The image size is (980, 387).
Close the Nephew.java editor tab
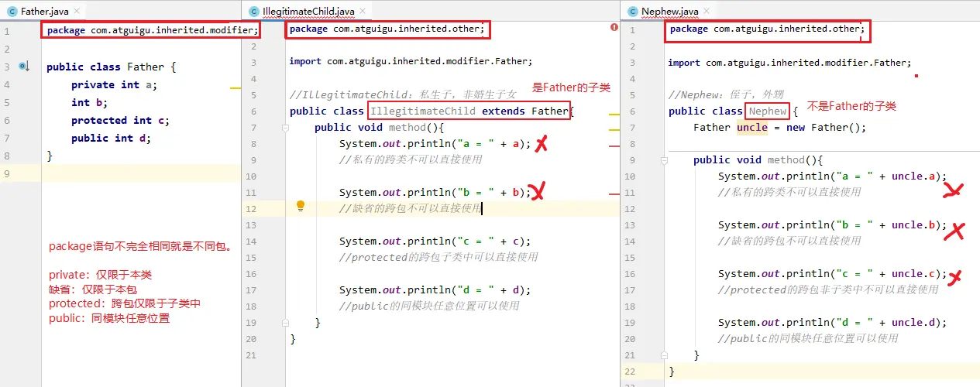(x=708, y=12)
